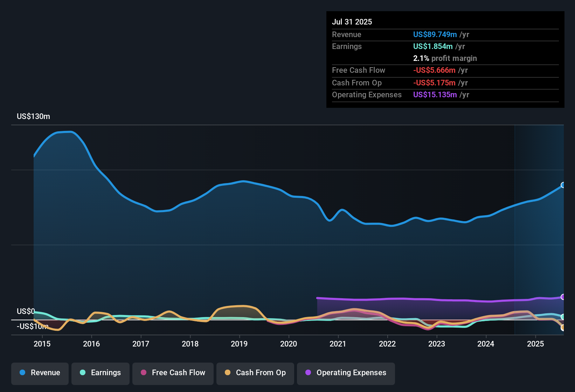
Task: Click the 2019 year label on the axis
Action: click(x=239, y=344)
